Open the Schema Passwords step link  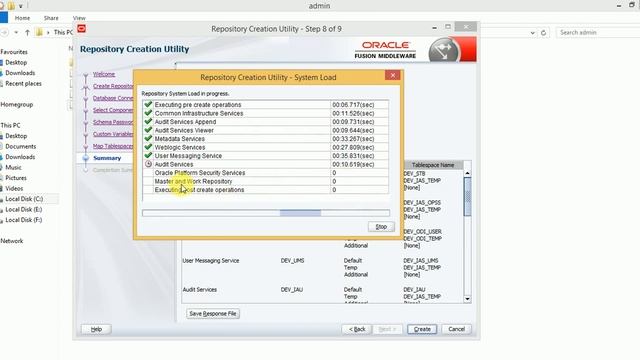113,122
